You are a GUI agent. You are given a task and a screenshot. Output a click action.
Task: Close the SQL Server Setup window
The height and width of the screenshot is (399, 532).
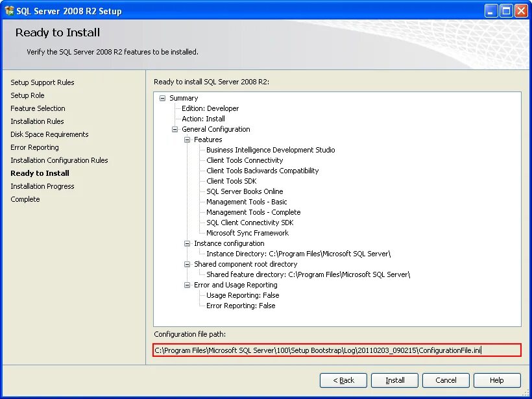click(x=521, y=11)
